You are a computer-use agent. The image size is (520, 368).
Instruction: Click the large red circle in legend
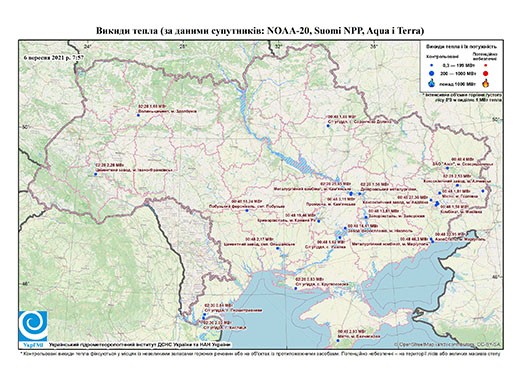point(486,73)
